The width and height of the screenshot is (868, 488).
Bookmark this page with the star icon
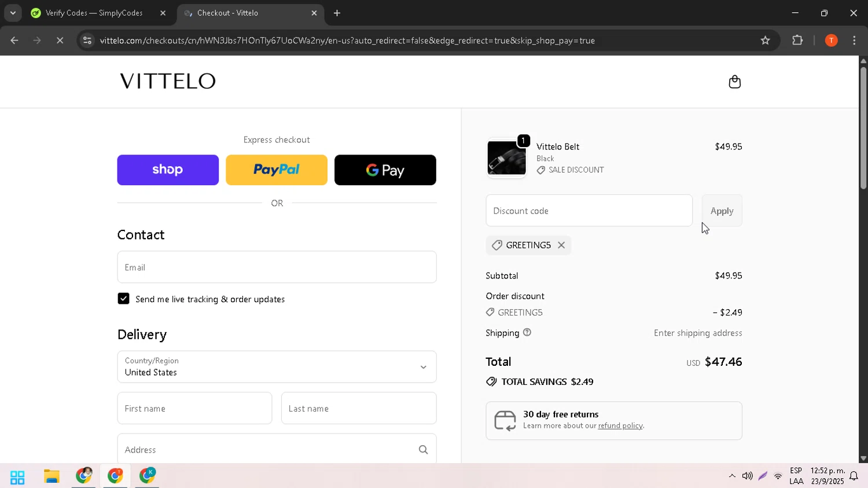pyautogui.click(x=766, y=41)
